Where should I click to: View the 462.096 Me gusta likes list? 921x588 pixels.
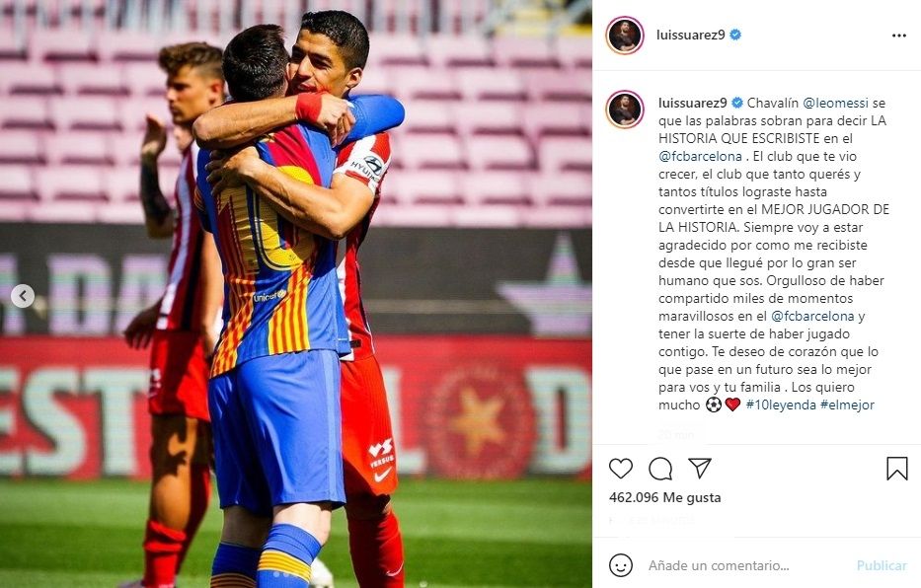[665, 497]
